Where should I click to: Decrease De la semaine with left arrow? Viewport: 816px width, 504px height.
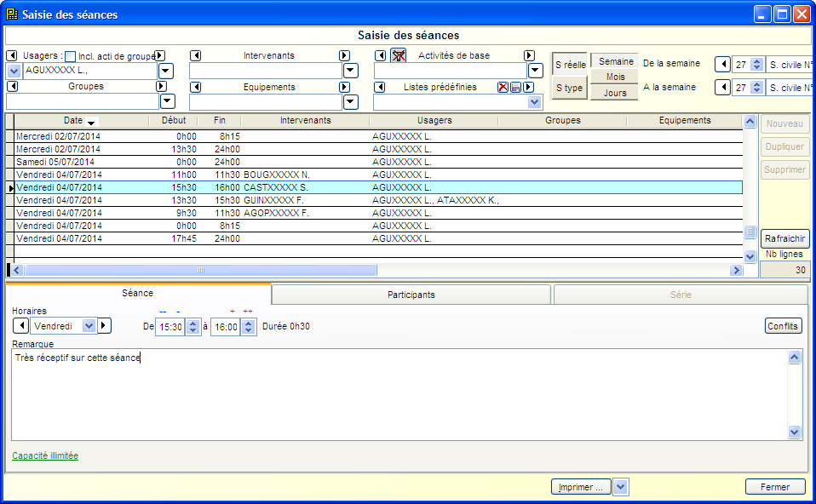[722, 64]
